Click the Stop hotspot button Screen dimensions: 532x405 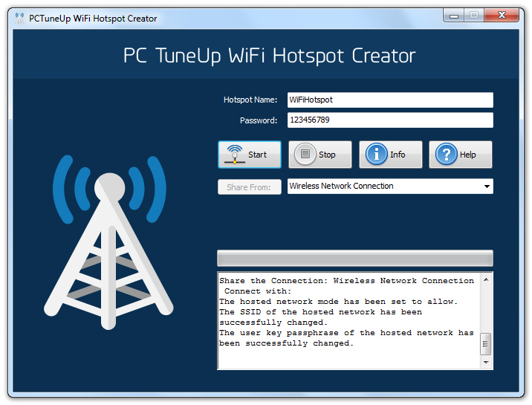[x=320, y=155]
